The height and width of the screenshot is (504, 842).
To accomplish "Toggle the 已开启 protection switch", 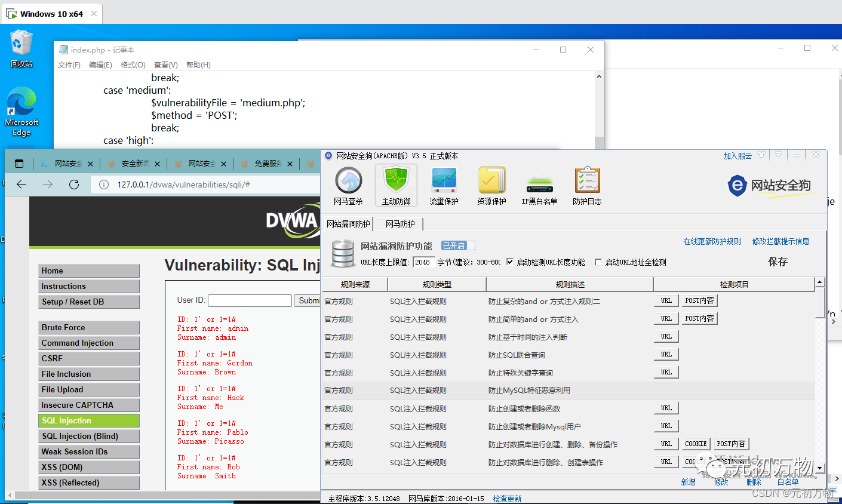I will pyautogui.click(x=458, y=245).
